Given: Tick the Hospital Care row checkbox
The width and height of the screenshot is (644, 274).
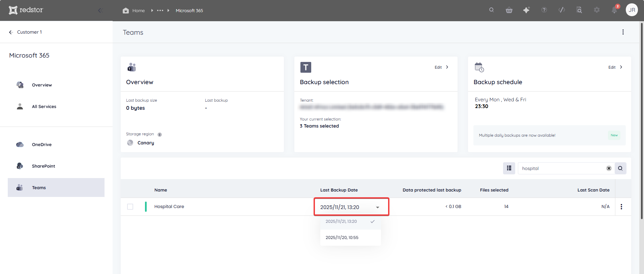Looking at the screenshot, I should click(130, 207).
